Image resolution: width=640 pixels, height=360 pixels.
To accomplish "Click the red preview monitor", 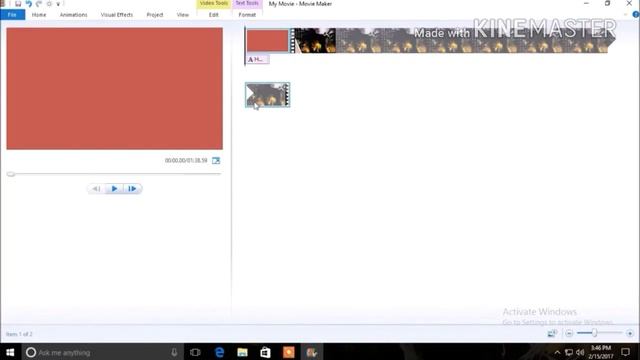I will [114, 88].
